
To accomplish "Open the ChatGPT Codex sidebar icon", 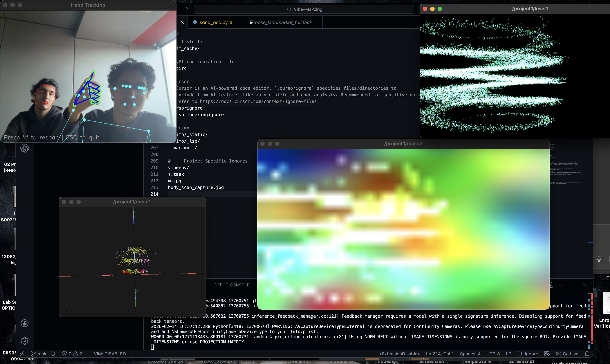I will (x=24, y=148).
